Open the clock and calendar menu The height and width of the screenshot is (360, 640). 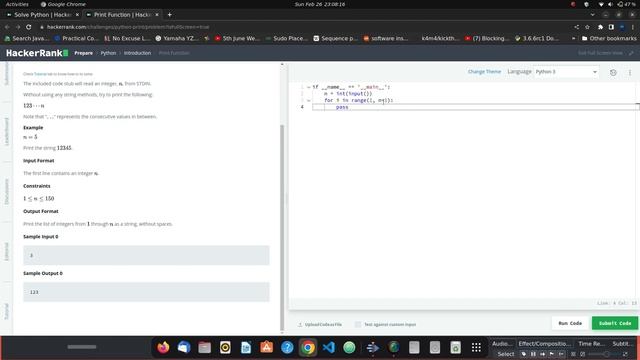(x=320, y=4)
